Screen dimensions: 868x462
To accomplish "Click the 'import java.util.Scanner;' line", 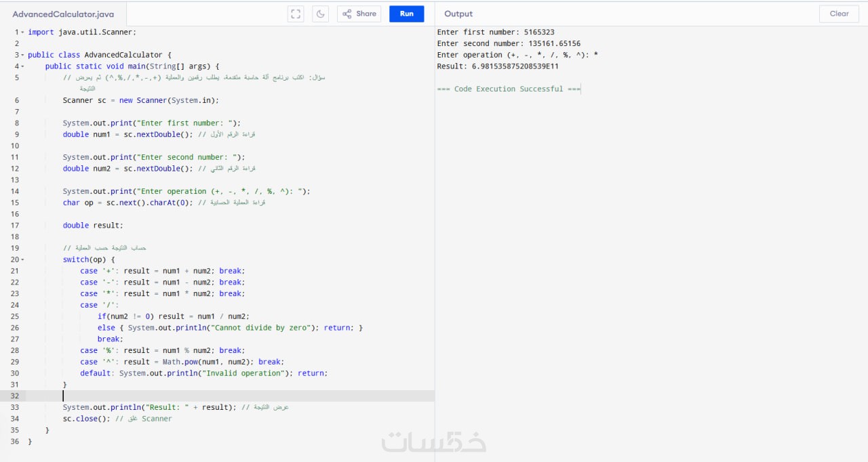I will point(82,32).
